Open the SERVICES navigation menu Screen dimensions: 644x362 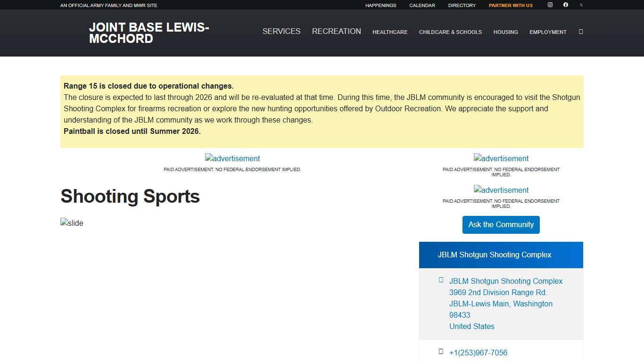click(x=281, y=32)
